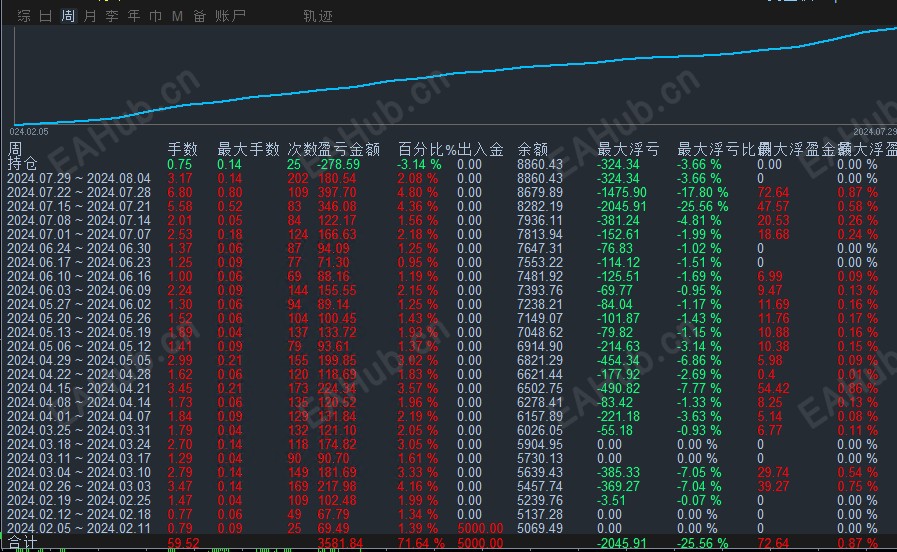Select the 周 weekly tab
The height and width of the screenshot is (552, 897).
pos(68,16)
